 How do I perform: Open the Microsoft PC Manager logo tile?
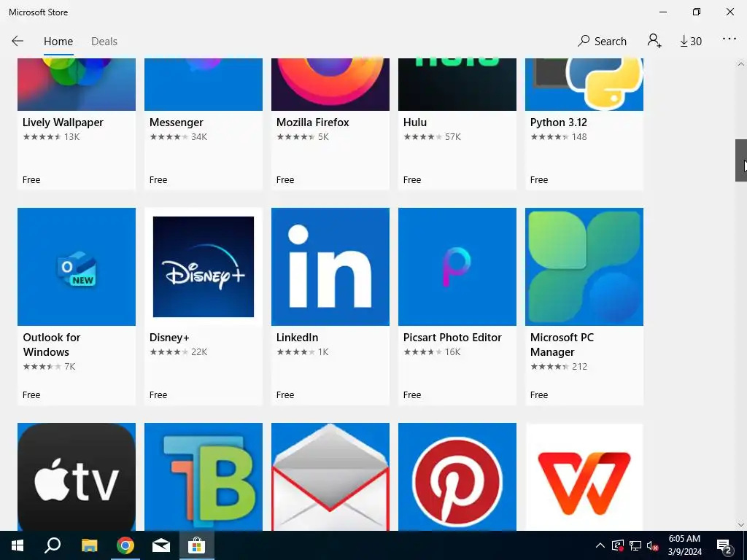(584, 267)
